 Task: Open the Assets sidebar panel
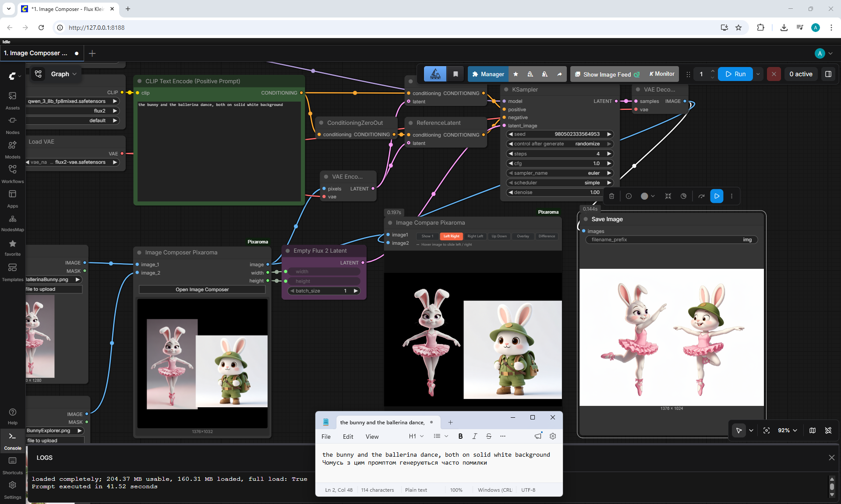tap(12, 100)
